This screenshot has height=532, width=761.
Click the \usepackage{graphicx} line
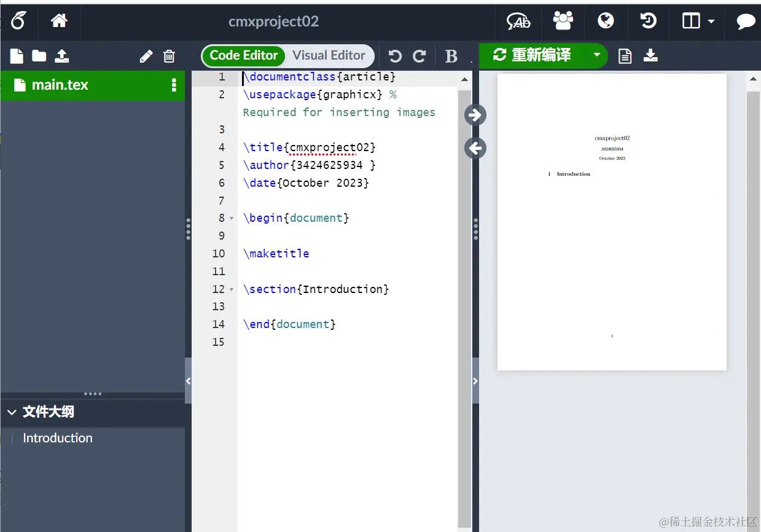319,95
